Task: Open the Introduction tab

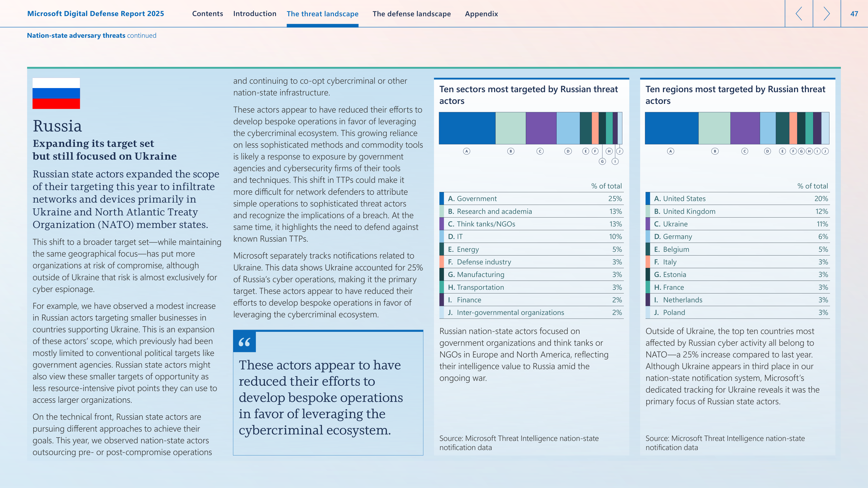Action: [255, 14]
